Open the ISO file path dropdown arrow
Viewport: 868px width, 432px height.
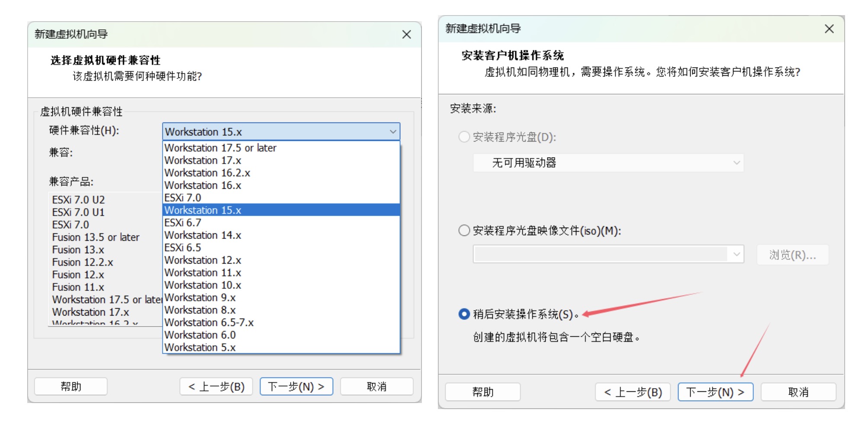(736, 254)
